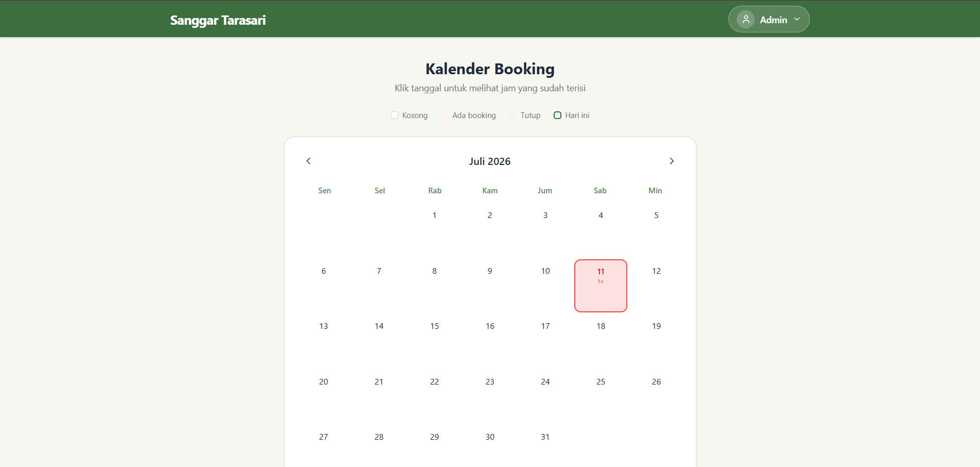
Task: Select date 12 next to booked day
Action: tap(656, 286)
